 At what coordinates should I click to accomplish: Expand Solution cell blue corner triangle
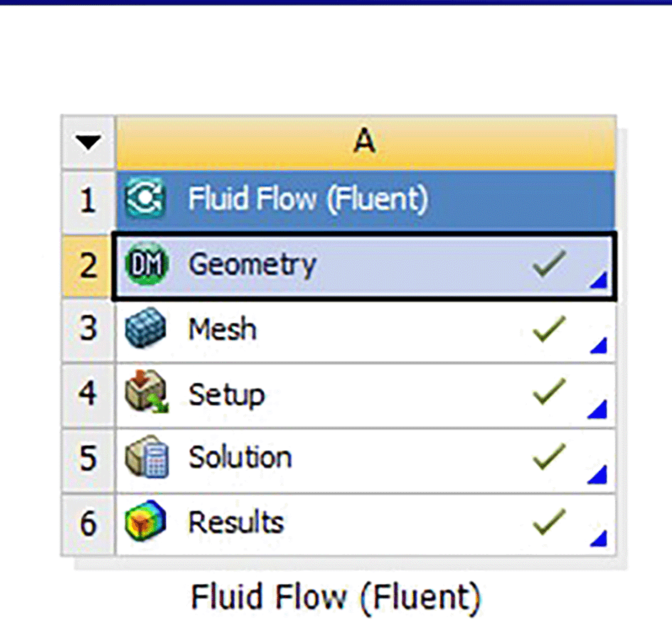597,474
